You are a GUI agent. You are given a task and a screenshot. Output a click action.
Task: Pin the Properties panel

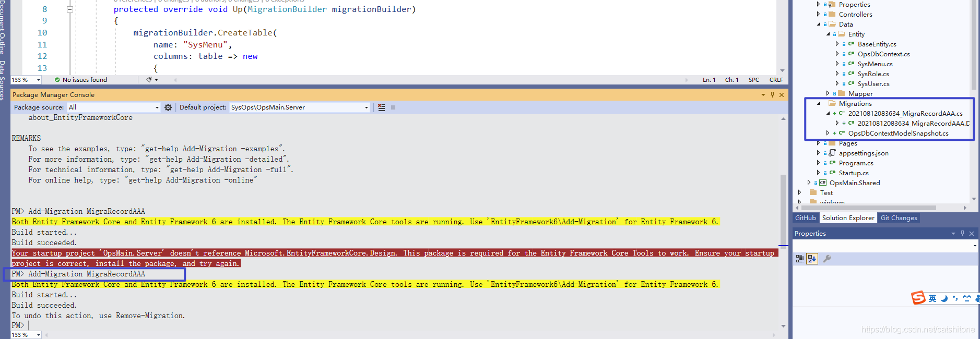tap(962, 234)
